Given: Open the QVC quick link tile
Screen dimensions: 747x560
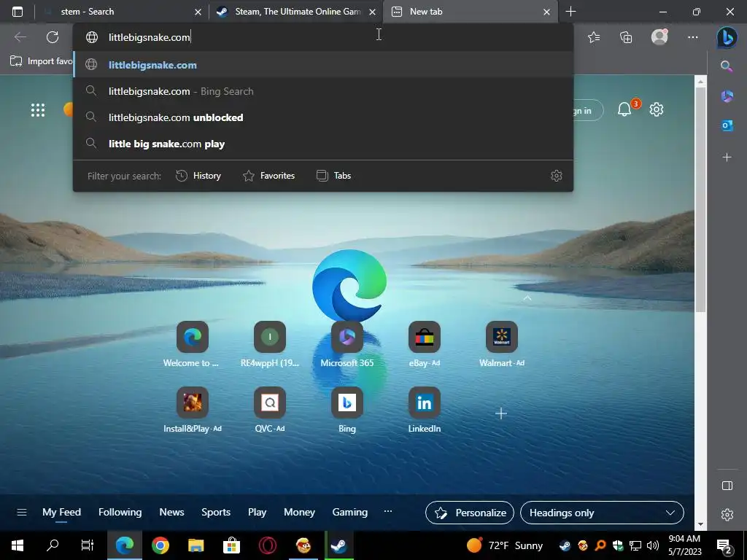Looking at the screenshot, I should coord(270,402).
